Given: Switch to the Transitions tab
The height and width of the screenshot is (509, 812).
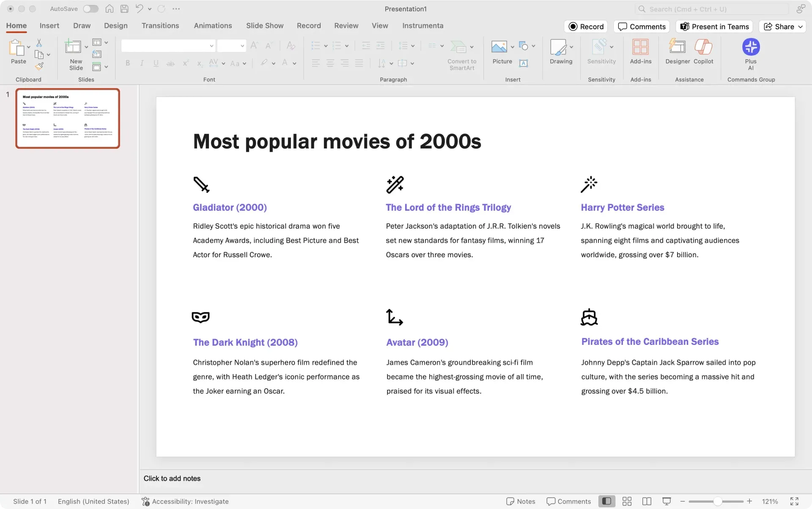Looking at the screenshot, I should click(160, 25).
